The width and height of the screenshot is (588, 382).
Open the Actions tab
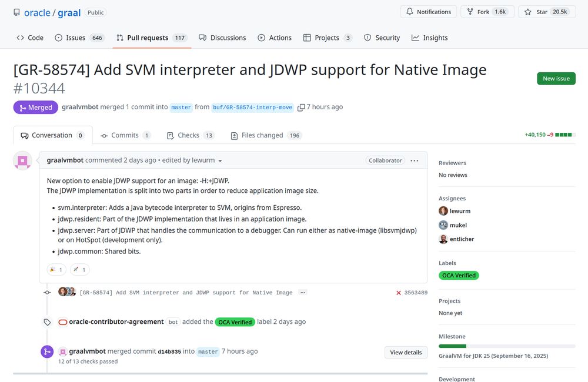pos(275,38)
